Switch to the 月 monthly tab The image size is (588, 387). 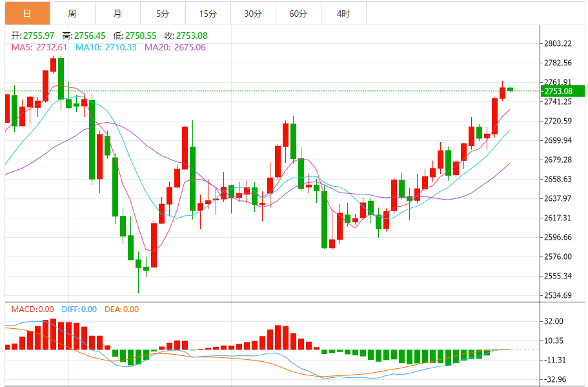[x=117, y=14]
